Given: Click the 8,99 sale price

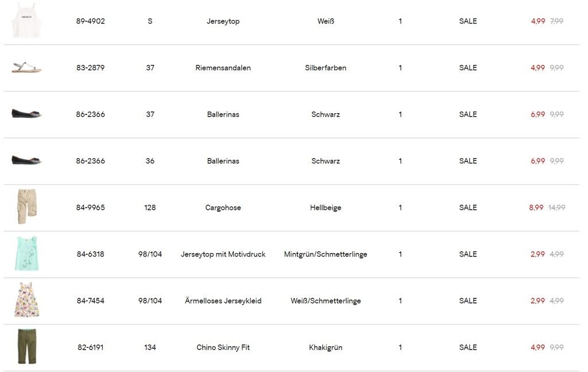Looking at the screenshot, I should click(536, 208).
